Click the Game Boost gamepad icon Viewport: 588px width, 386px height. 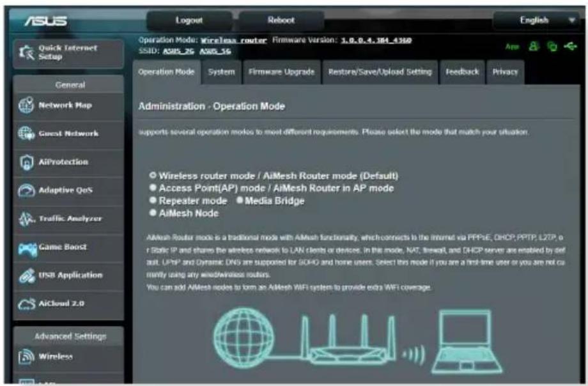pyautogui.click(x=27, y=249)
